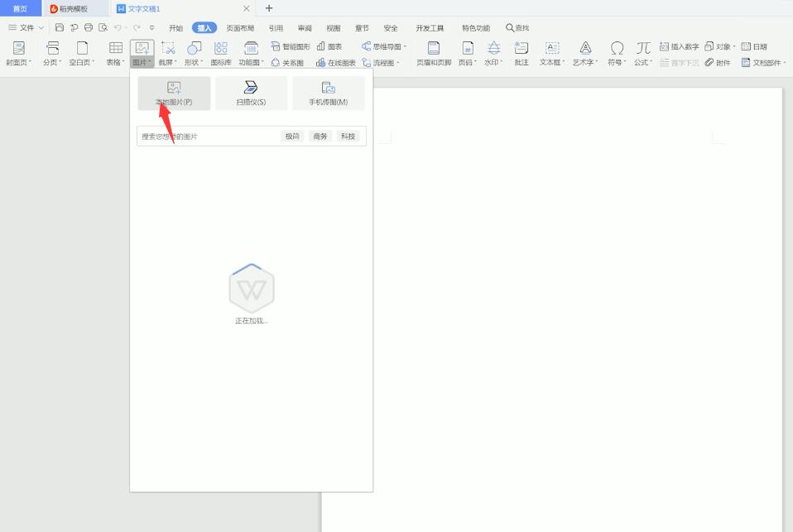Expand the arrow next to 文件

tap(41, 28)
